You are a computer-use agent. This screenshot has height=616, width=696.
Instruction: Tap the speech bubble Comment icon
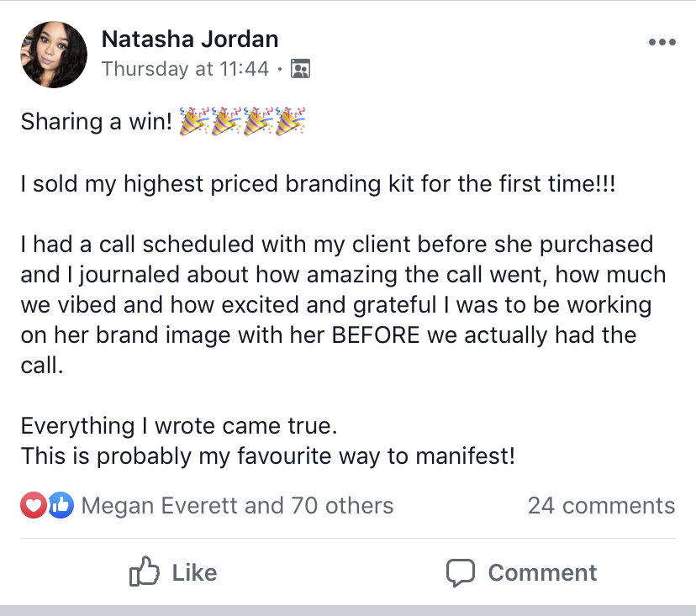461,572
